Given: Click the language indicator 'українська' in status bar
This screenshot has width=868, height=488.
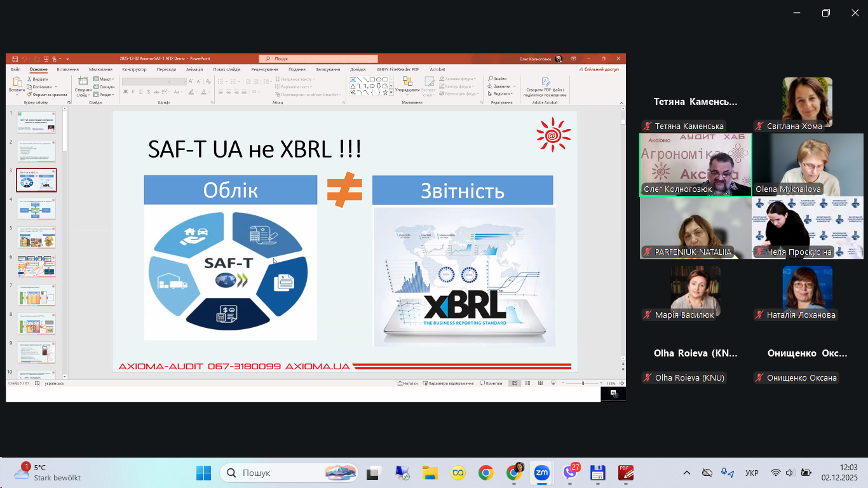Looking at the screenshot, I should pos(54,383).
